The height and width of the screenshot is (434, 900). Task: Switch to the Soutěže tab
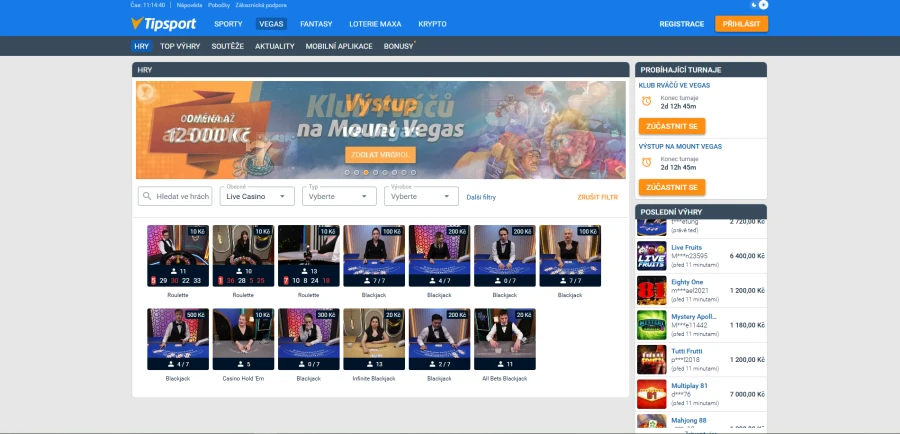coord(227,46)
